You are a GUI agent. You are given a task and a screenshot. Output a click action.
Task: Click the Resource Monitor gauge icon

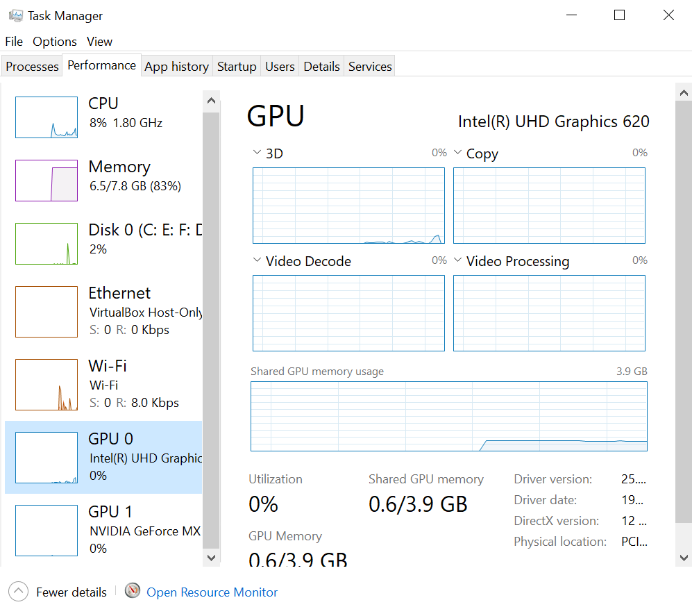[133, 590]
